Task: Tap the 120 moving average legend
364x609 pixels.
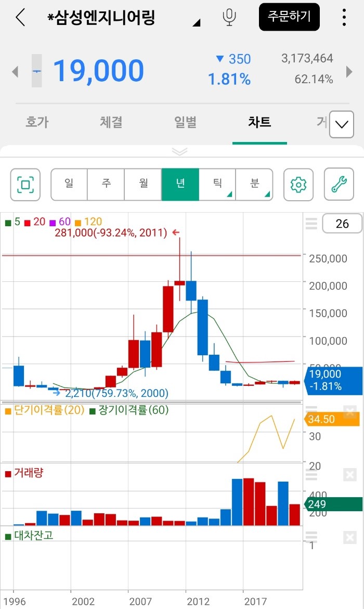Action: click(x=88, y=222)
